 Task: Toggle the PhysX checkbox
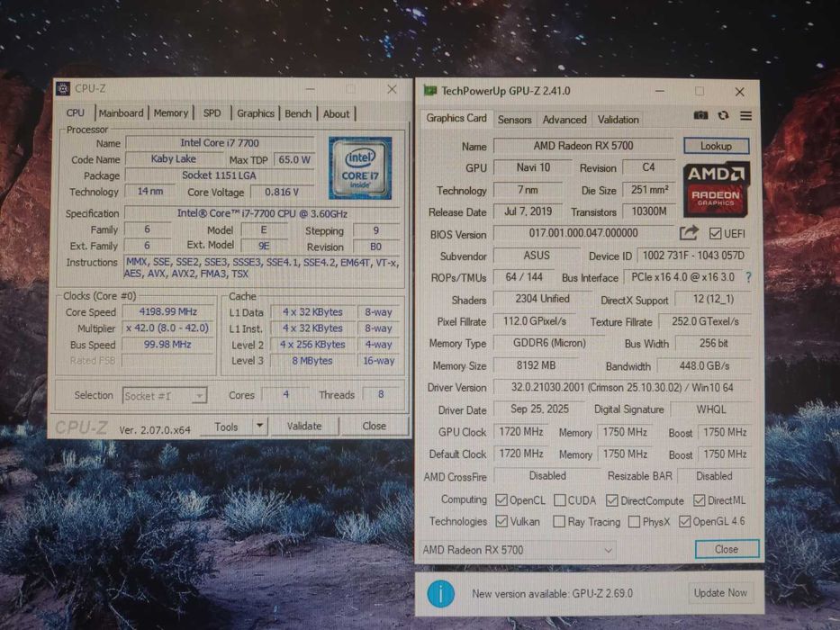[634, 521]
